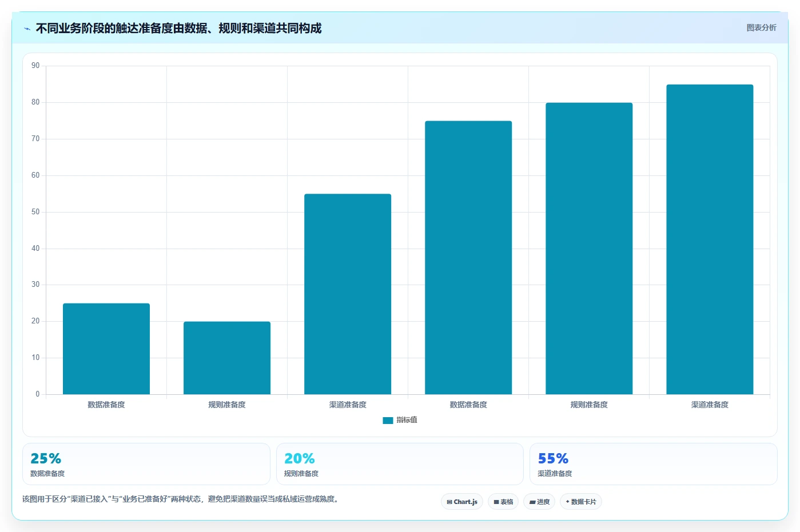Image resolution: width=800 pixels, height=532 pixels.
Task: Click the lightning icon beside the chart title
Action: (x=27, y=29)
